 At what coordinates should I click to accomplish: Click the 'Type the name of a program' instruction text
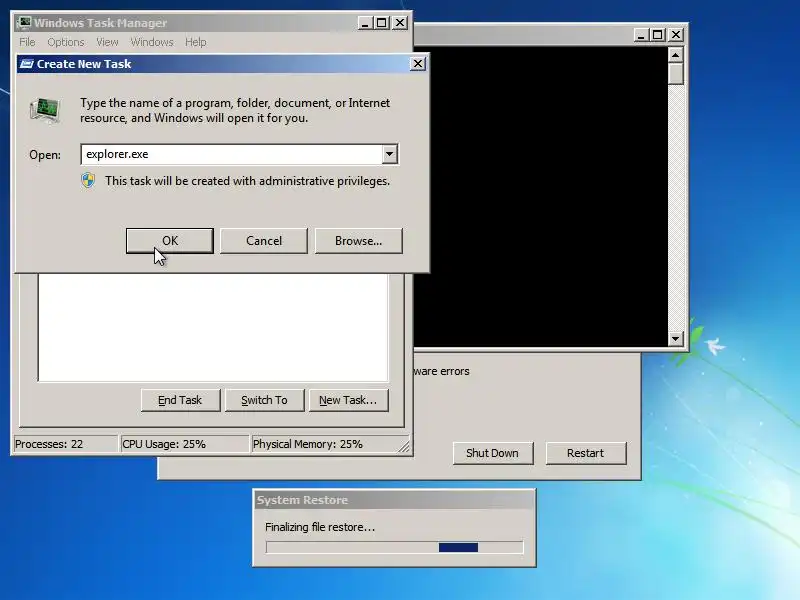tap(235, 110)
